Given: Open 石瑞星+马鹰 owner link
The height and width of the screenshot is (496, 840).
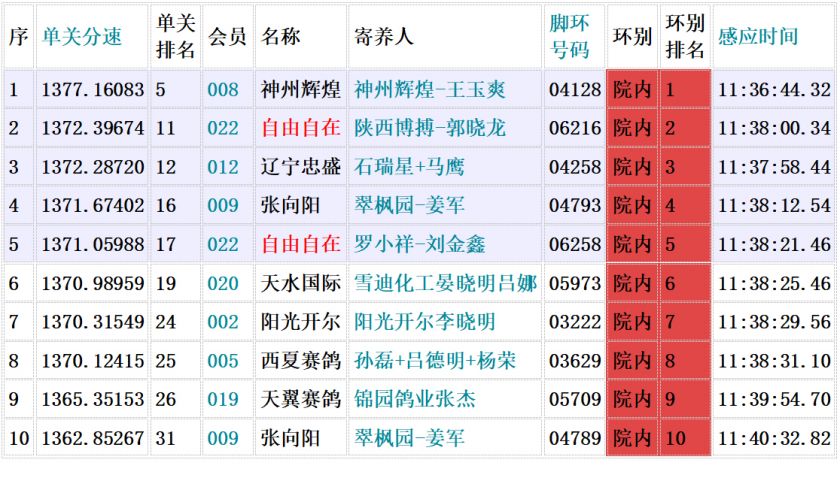Looking at the screenshot, I should coord(409,167).
